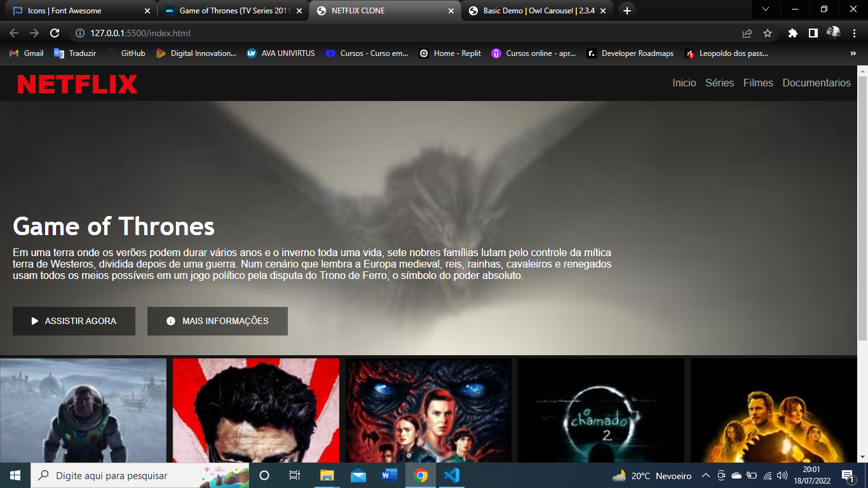
Task: Open the GitHub bookmark
Action: tap(127, 53)
